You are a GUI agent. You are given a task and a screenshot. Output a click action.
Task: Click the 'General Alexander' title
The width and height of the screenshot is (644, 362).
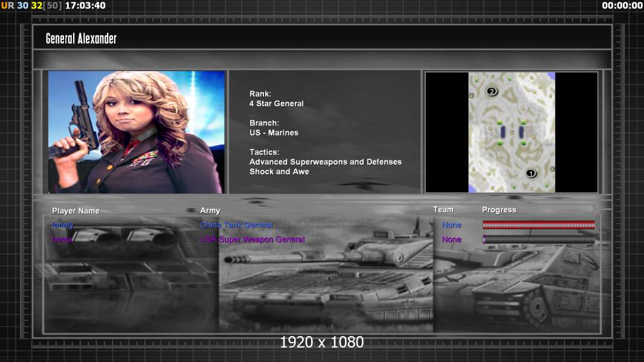82,39
